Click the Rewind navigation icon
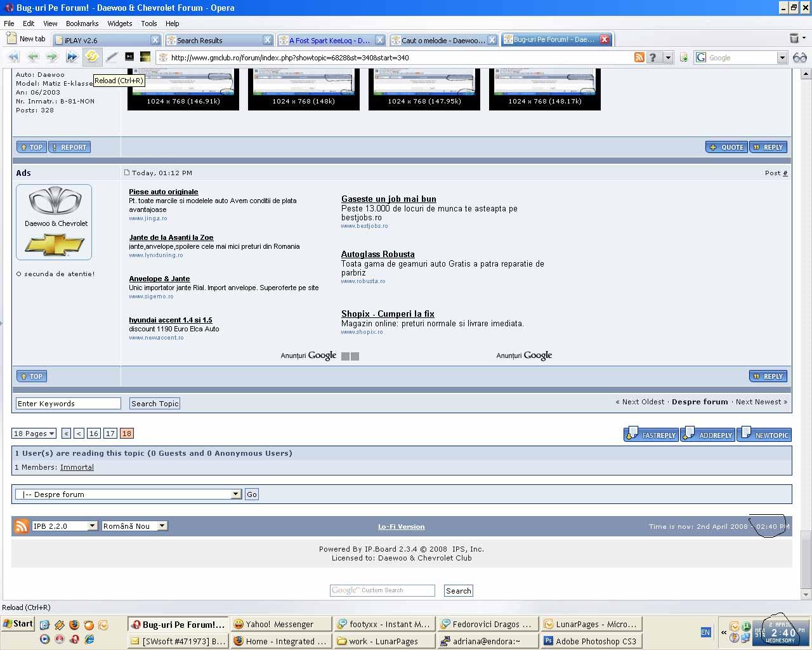Screen dimensions: 812x650 pyautogui.click(x=13, y=57)
